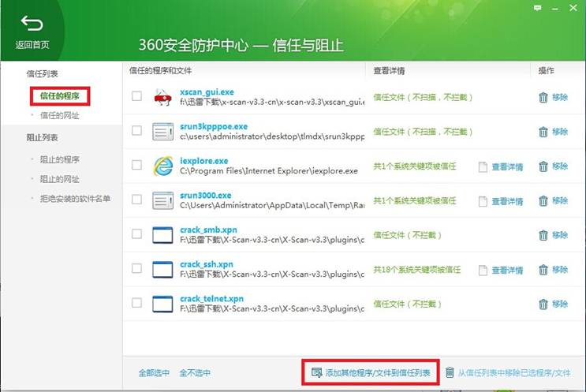Open 查看详情 link for srun3000.exe
586x392 pixels.
507,201
